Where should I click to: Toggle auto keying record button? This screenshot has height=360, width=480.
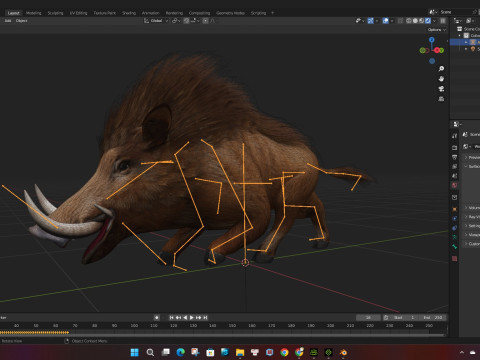(x=157, y=317)
